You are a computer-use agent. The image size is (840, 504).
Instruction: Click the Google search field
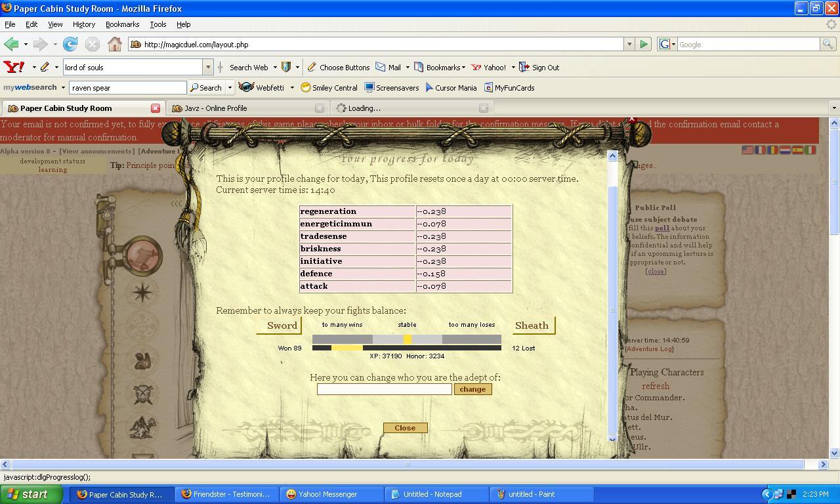(x=748, y=44)
